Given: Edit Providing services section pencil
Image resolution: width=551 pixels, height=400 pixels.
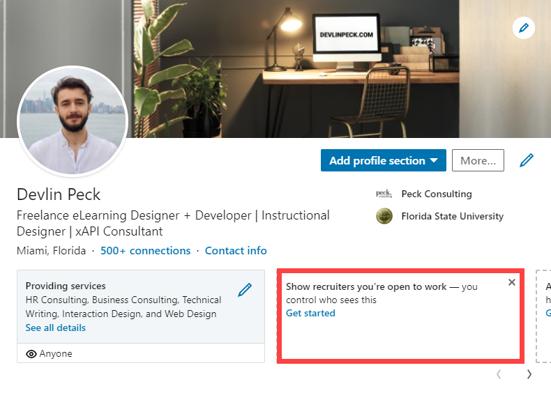Looking at the screenshot, I should click(245, 290).
